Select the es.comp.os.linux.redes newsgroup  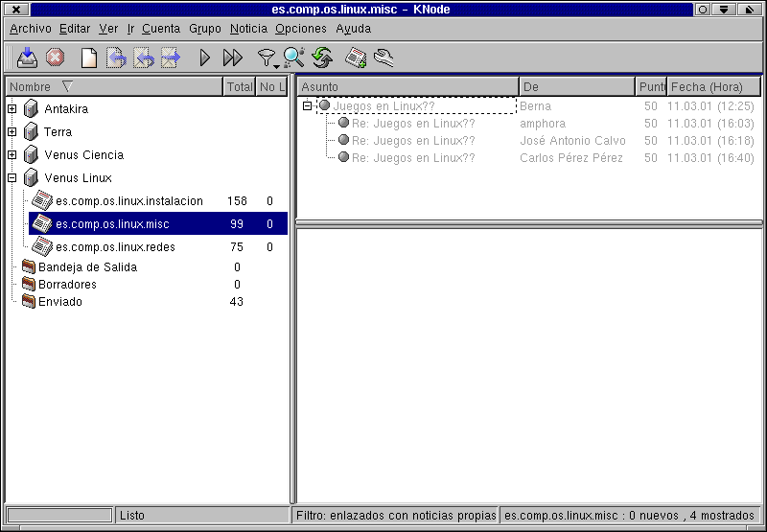[115, 247]
